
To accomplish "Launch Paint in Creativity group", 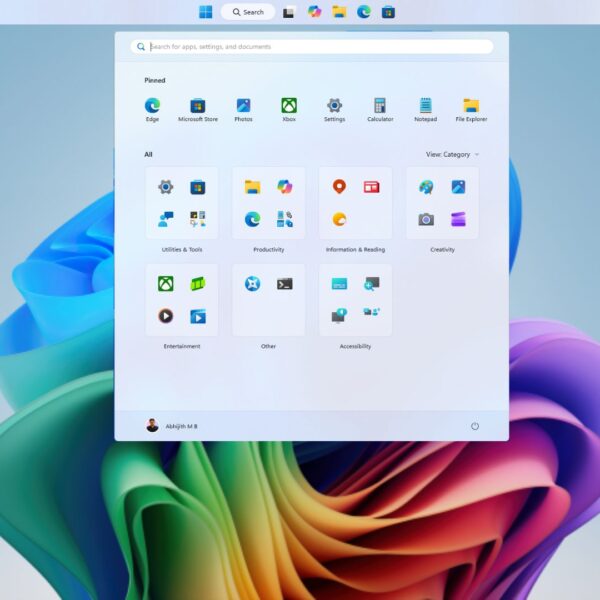I will tap(426, 187).
